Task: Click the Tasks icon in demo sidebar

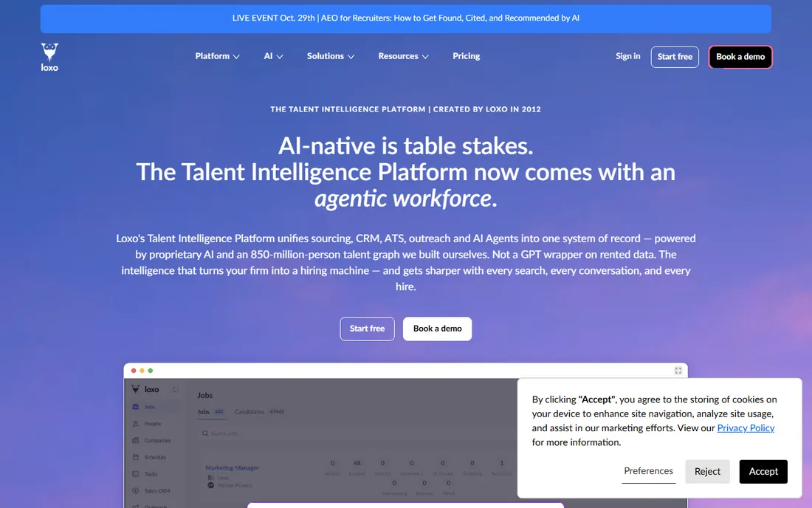Action: click(136, 474)
